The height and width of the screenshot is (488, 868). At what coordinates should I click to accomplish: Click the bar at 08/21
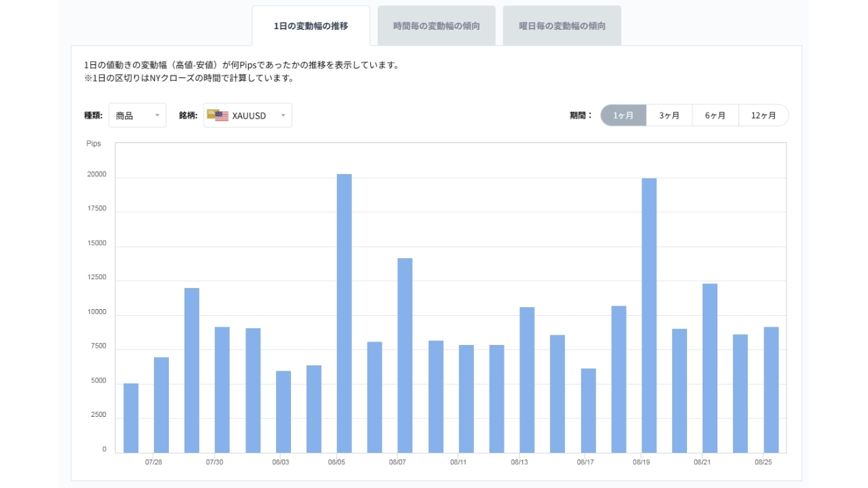tap(710, 368)
